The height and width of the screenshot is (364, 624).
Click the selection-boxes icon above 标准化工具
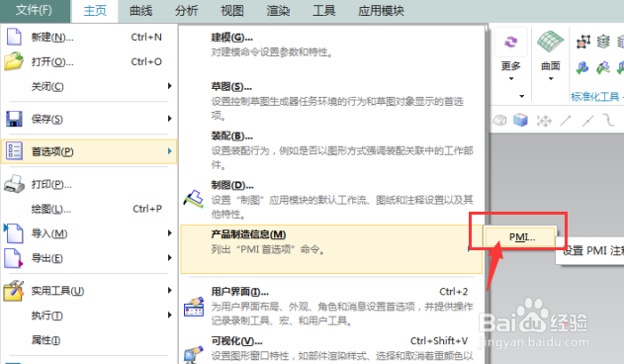click(583, 42)
